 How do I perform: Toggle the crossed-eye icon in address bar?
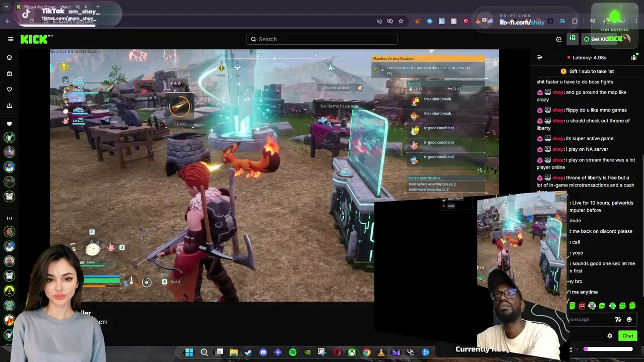tap(390, 21)
